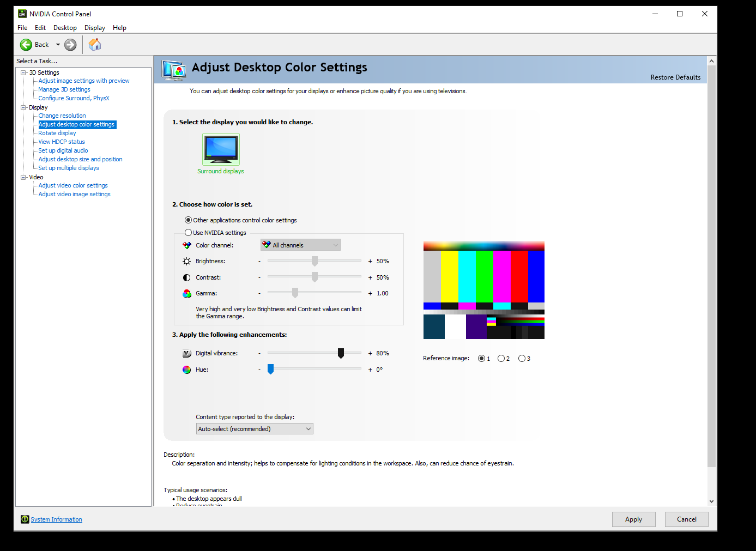Click the Home icon in toolbar
Viewport: 756px width, 551px height.
[95, 45]
